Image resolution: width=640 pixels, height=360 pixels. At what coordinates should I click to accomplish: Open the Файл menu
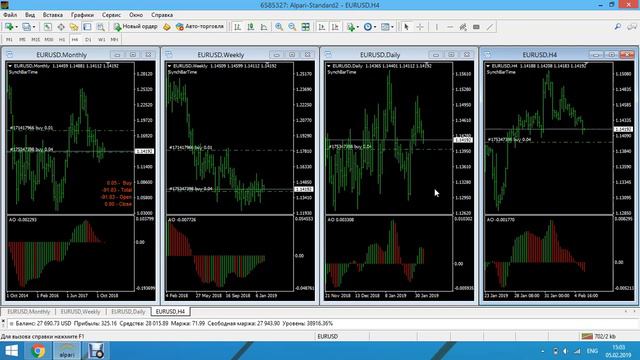pos(10,15)
